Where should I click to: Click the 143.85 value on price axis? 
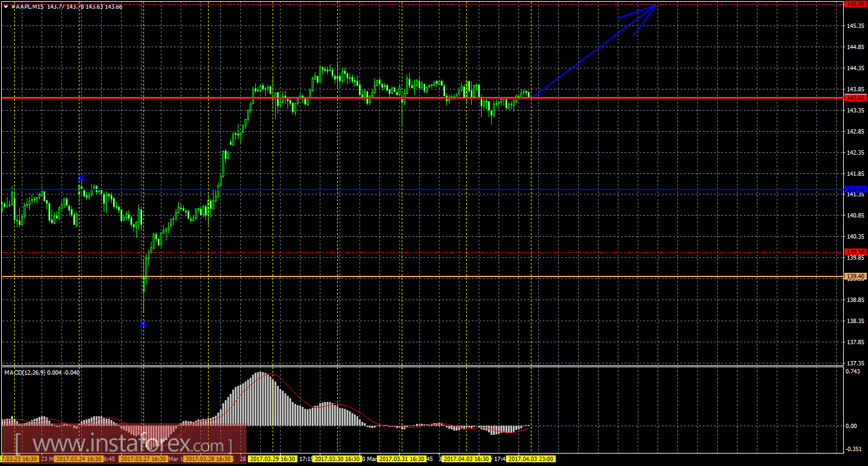[x=856, y=89]
